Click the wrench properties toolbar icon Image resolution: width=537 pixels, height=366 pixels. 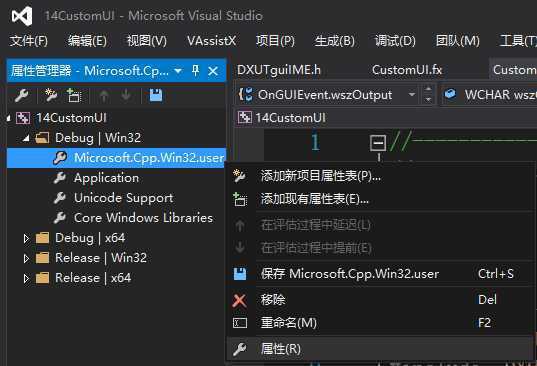coord(22,96)
